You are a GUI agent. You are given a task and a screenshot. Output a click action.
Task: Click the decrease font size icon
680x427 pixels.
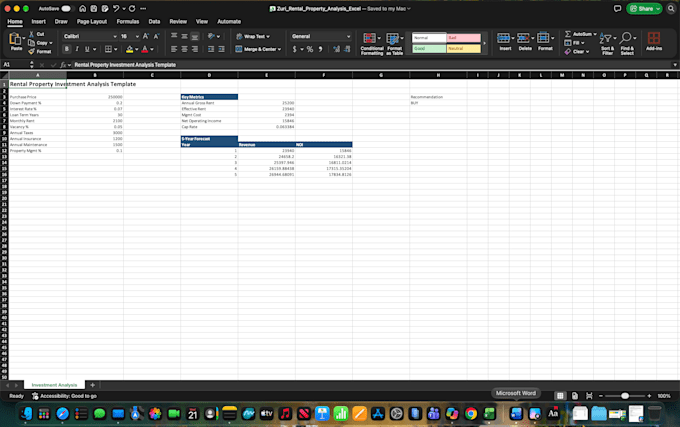pyautogui.click(x=157, y=36)
